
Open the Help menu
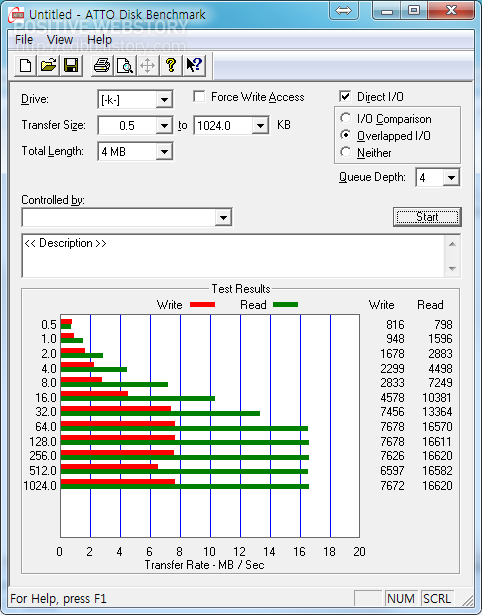coord(99,40)
